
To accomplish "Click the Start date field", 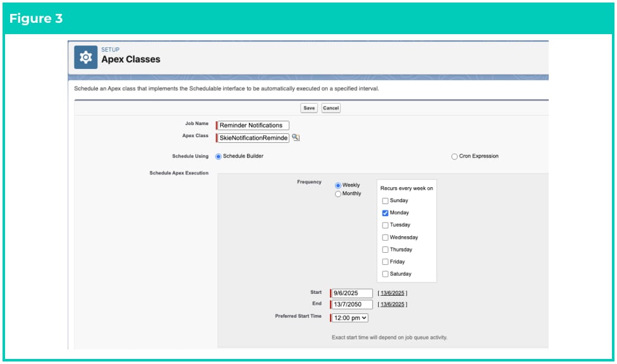I will (351, 293).
